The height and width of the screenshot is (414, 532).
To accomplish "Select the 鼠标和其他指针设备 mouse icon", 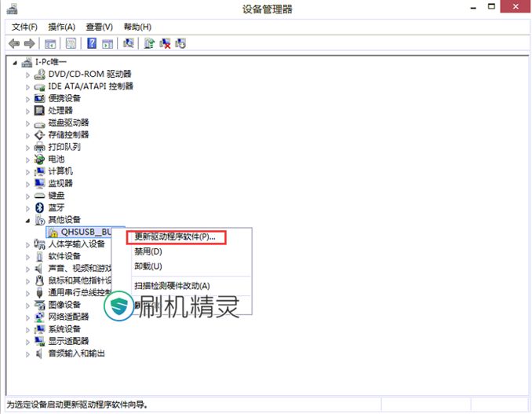I will 39,280.
